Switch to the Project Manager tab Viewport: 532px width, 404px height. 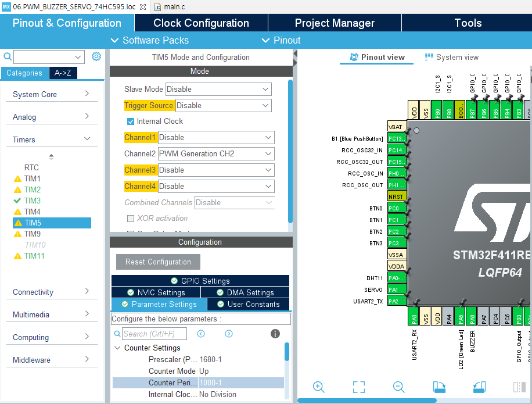(335, 23)
